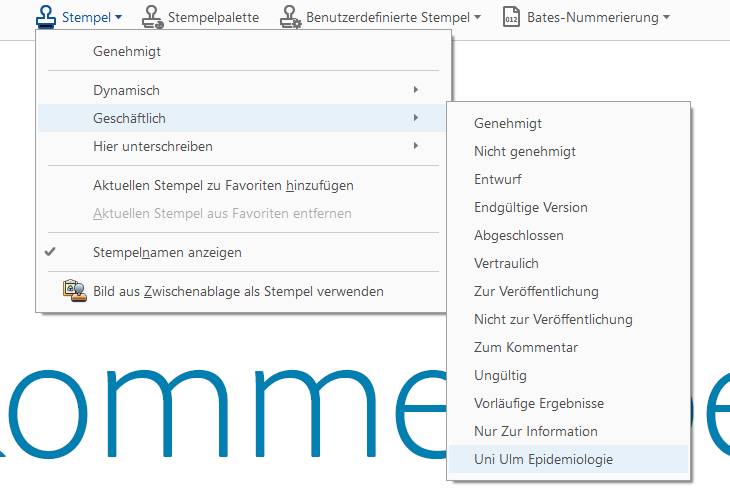Add current stamp to Favoriten
This screenshot has height=488, width=730.
pos(223,185)
